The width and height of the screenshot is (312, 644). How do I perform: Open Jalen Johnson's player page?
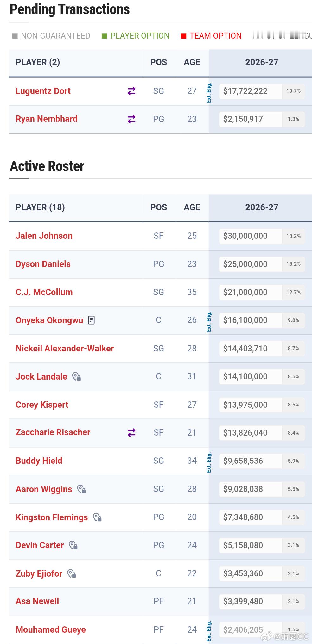click(44, 236)
